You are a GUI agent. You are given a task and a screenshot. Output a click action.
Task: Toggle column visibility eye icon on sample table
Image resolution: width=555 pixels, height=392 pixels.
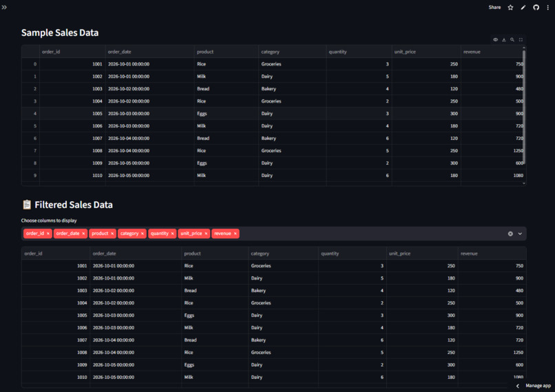496,40
